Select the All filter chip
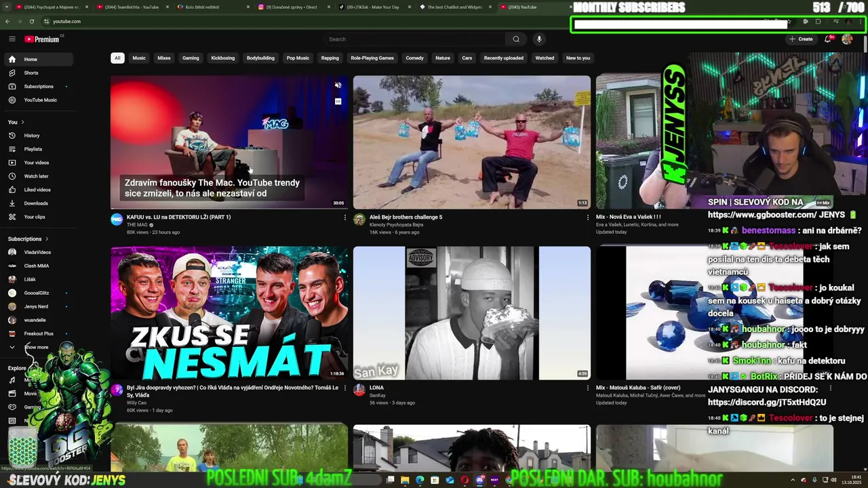 [x=117, y=58]
